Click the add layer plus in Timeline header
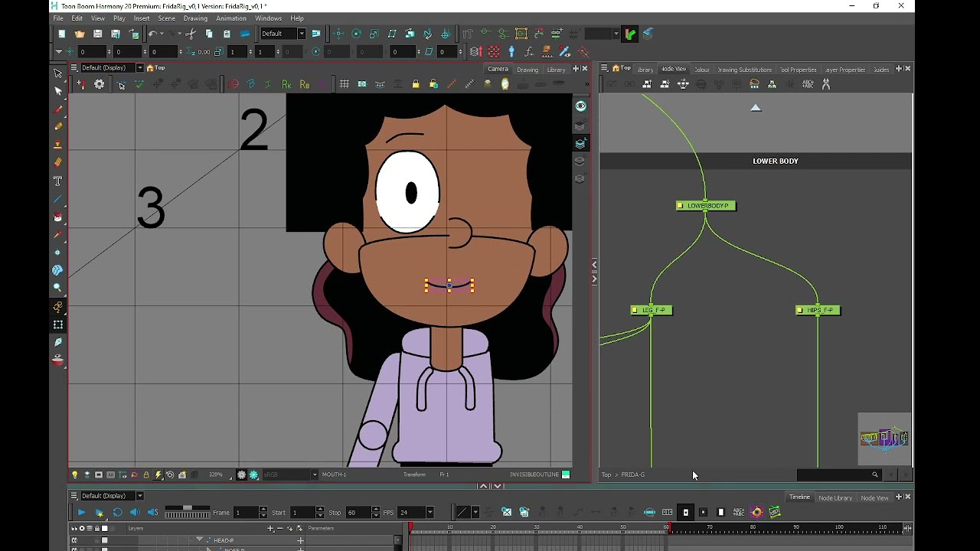Screen dimensions: 980x551 tap(270, 528)
